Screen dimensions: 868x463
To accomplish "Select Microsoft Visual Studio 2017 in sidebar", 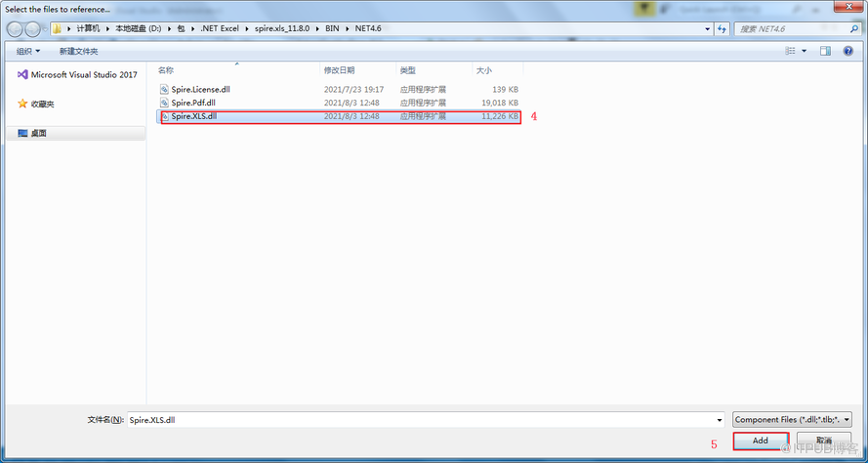I will tap(77, 75).
